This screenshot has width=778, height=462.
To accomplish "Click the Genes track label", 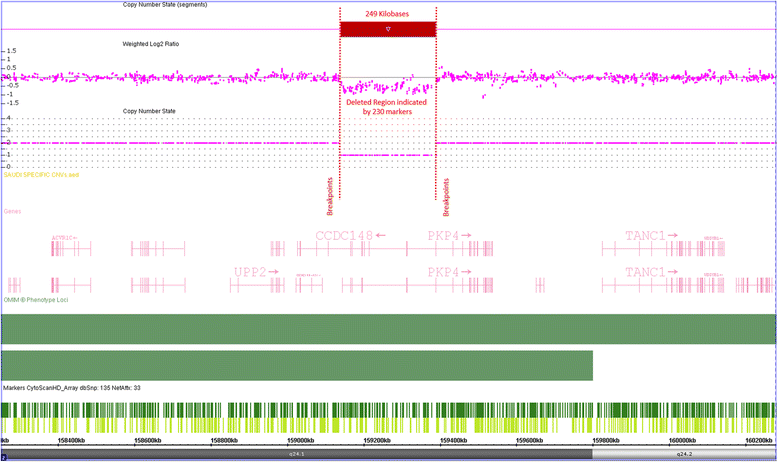I will point(12,211).
